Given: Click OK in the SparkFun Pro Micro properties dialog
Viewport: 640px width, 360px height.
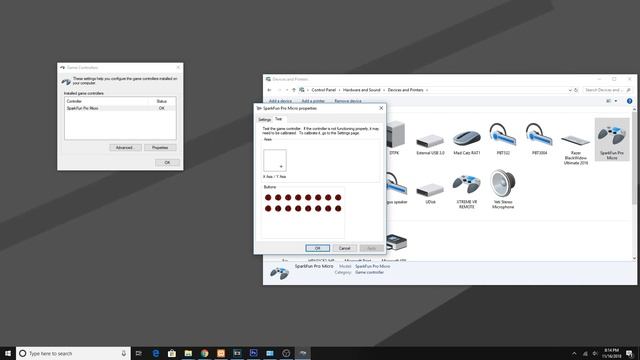Looking at the screenshot, I should 317,248.
